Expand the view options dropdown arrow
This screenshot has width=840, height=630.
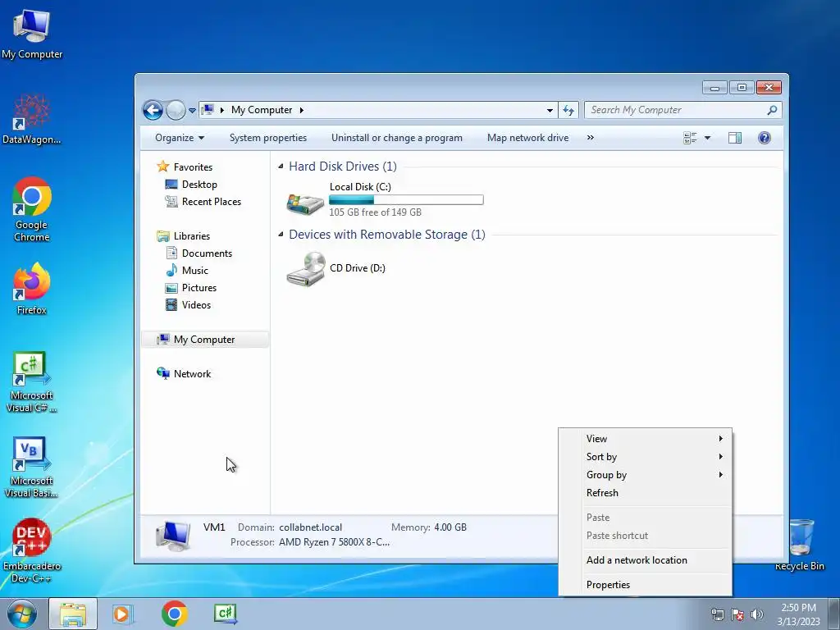coord(707,138)
